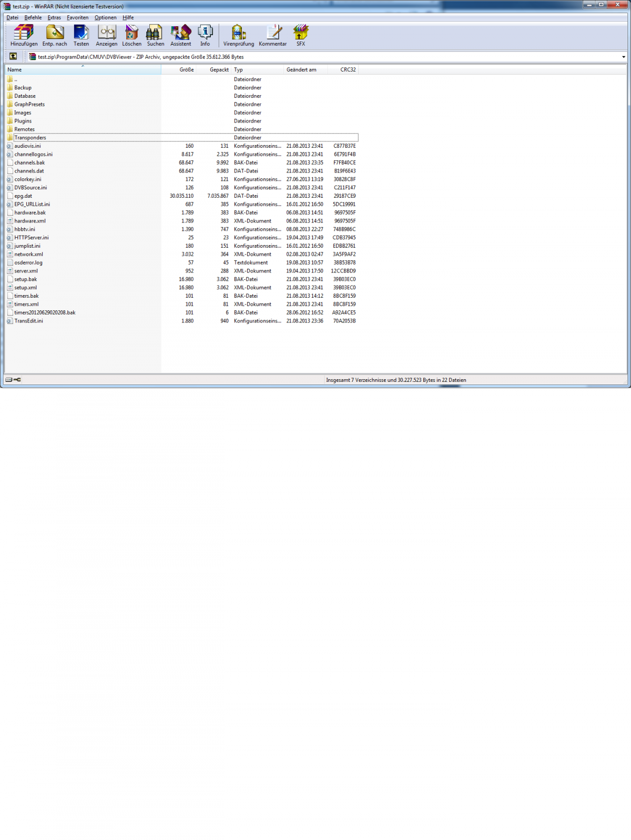This screenshot has height=840, width=631.
Task: Select setup.xml file
Action: (x=182, y=288)
